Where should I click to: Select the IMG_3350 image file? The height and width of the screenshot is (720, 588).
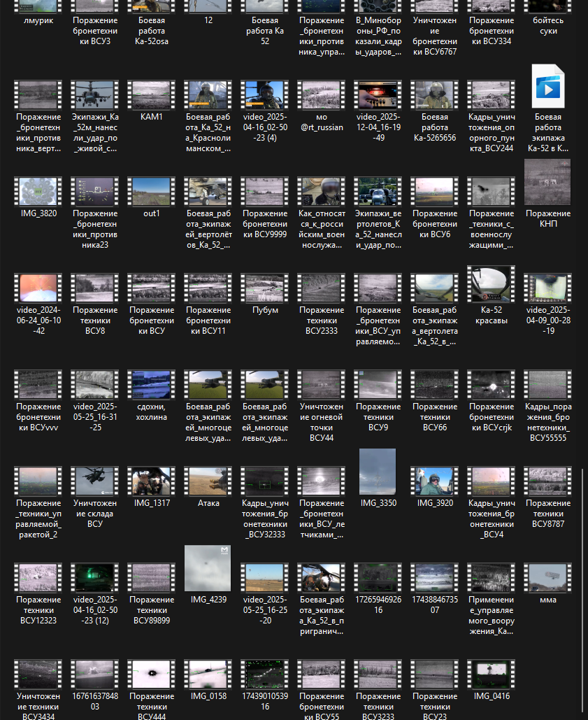coord(378,479)
